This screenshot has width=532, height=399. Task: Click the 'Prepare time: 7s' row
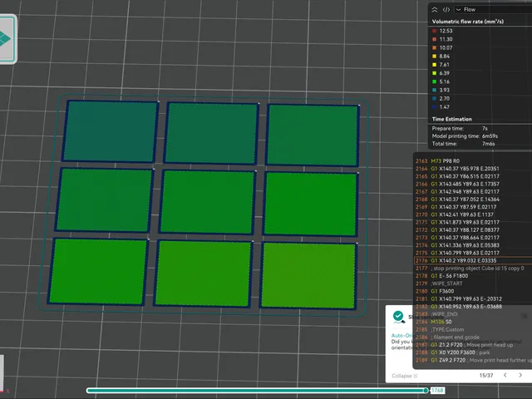pos(460,129)
